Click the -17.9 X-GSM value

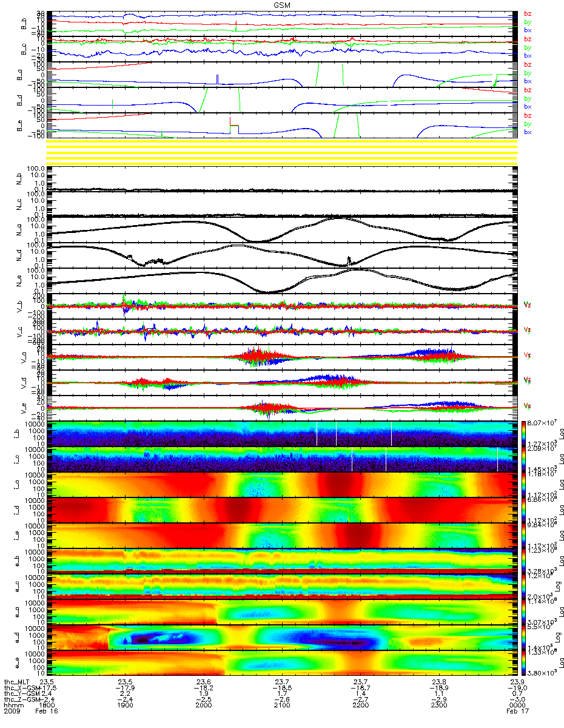click(125, 688)
